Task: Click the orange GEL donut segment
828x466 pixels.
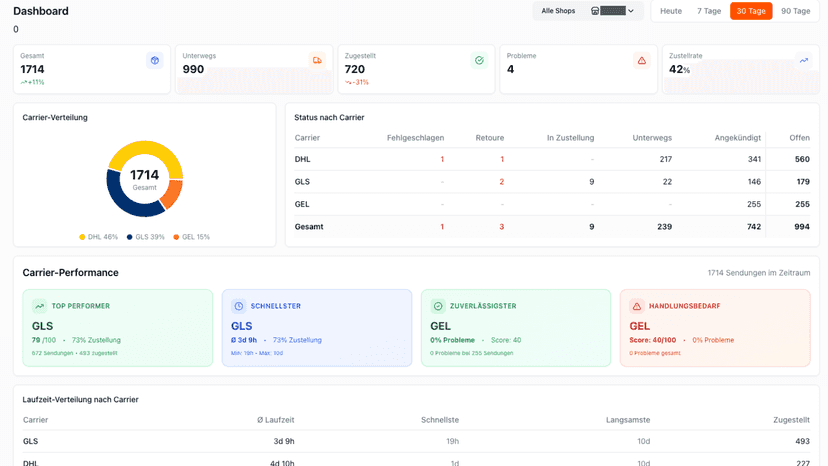Action: coord(173,194)
